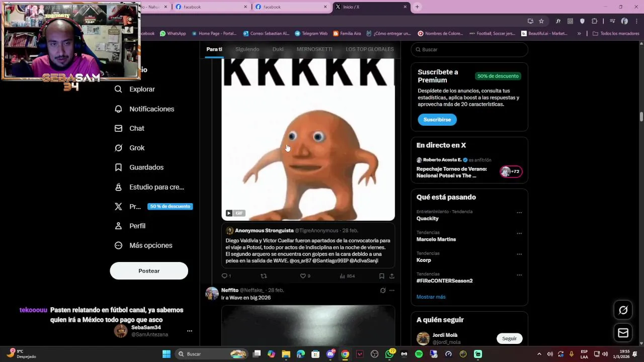Open floating Grok button at bottom right
This screenshot has height=362, width=644.
tap(623, 310)
